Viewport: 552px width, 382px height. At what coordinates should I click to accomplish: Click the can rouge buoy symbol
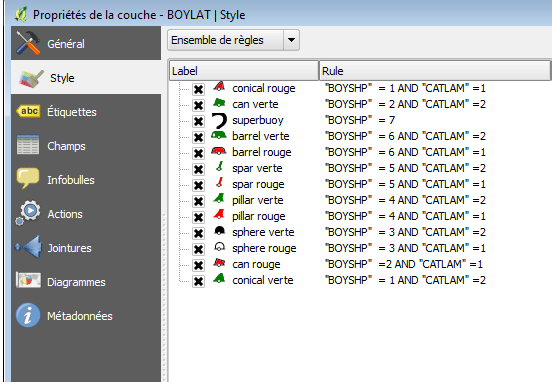tap(219, 263)
